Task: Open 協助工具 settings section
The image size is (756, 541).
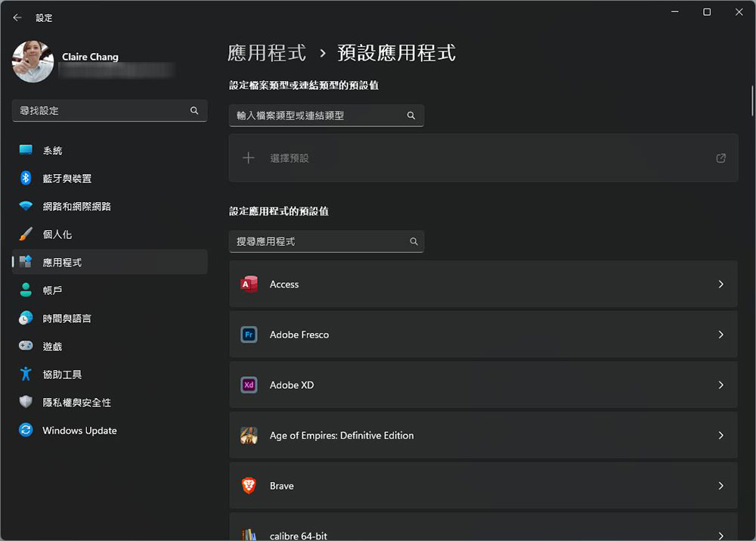Action: pos(110,374)
